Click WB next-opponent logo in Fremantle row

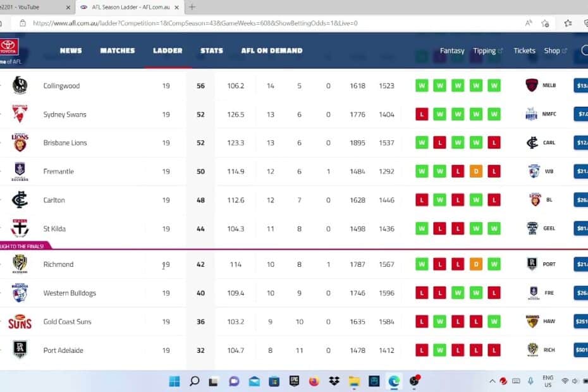coord(534,171)
